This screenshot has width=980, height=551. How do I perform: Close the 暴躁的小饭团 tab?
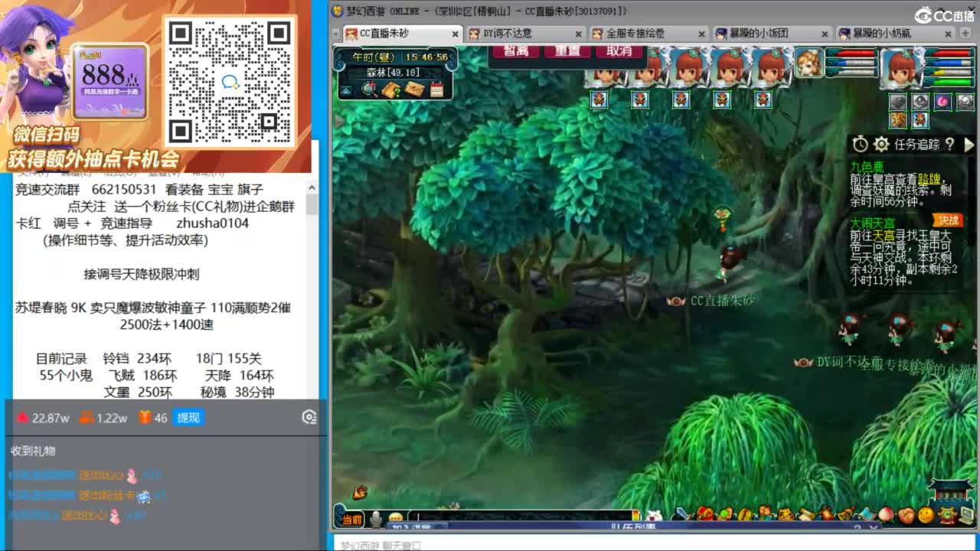pyautogui.click(x=824, y=34)
